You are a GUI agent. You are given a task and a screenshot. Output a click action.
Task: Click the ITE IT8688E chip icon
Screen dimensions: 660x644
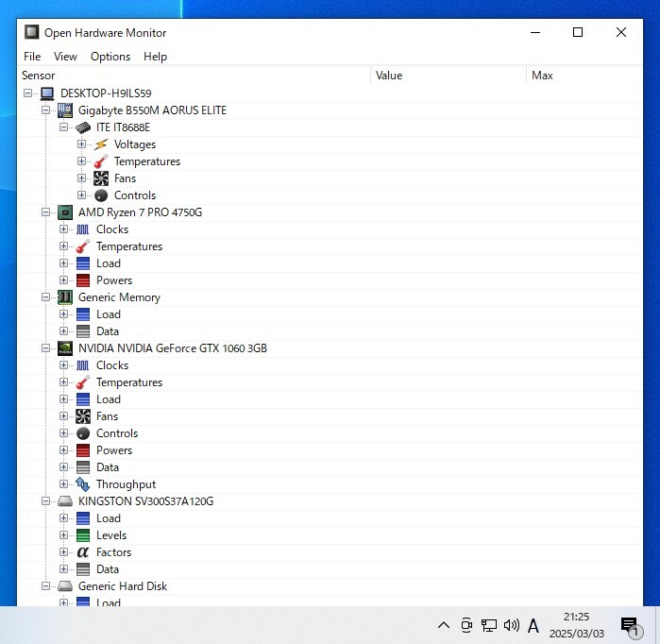tap(83, 127)
